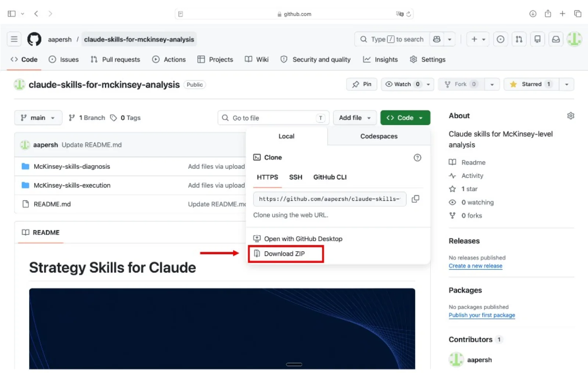Click the Go to file search field
Viewport: 588px width, 373px height.
pyautogui.click(x=273, y=118)
